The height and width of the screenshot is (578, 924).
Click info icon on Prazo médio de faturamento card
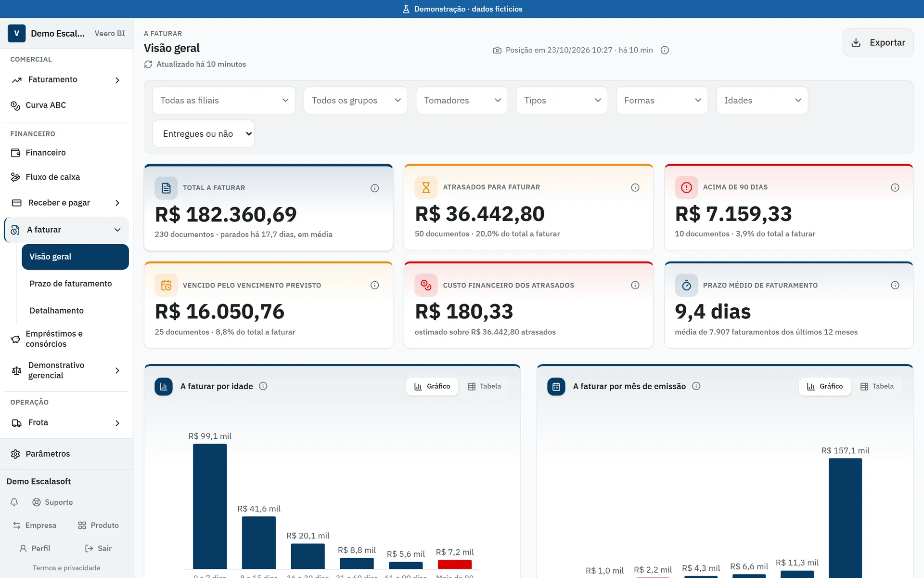(x=895, y=285)
